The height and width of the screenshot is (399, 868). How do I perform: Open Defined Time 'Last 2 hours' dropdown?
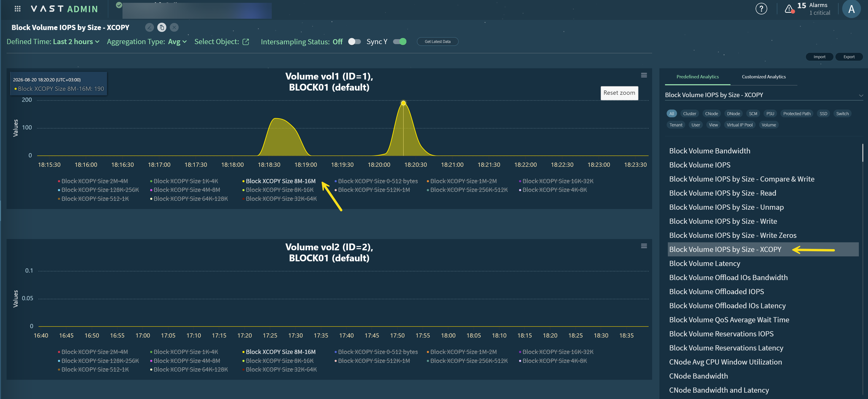click(x=76, y=42)
